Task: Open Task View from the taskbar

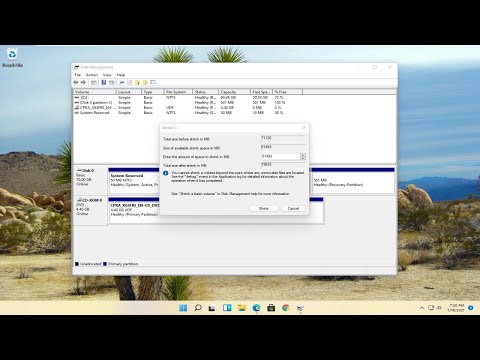Action: [212, 308]
